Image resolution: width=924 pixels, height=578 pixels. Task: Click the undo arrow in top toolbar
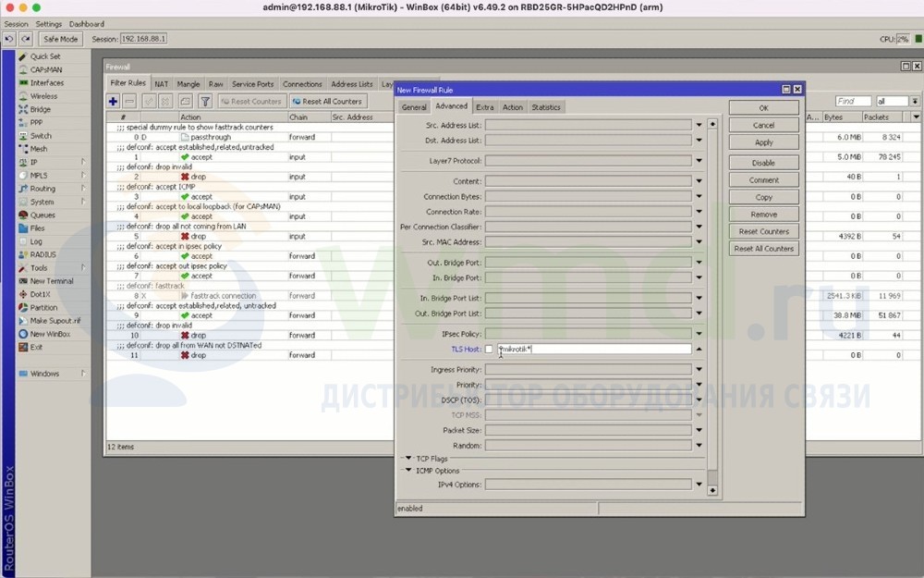(9, 39)
